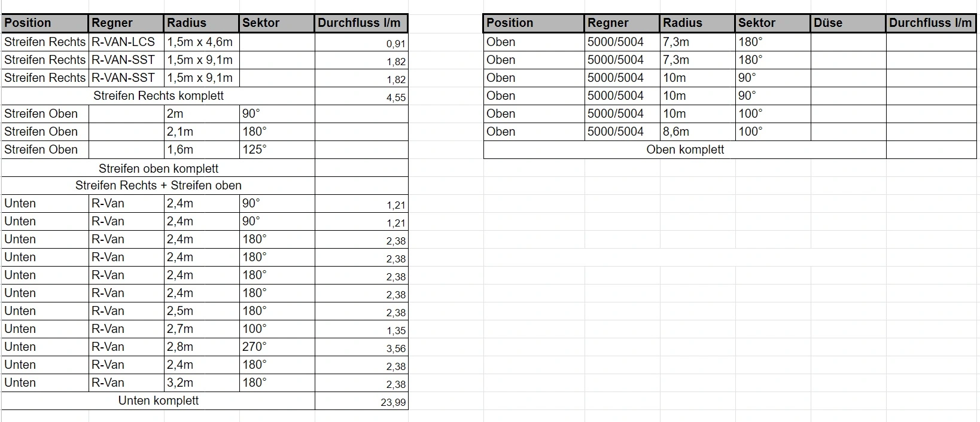Click the R-VAN-LCS Regner cell
This screenshot has width=980, height=422.
tap(126, 42)
